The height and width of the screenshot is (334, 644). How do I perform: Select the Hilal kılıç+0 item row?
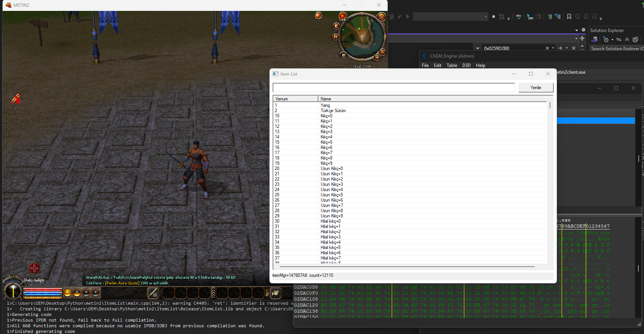click(x=410, y=221)
